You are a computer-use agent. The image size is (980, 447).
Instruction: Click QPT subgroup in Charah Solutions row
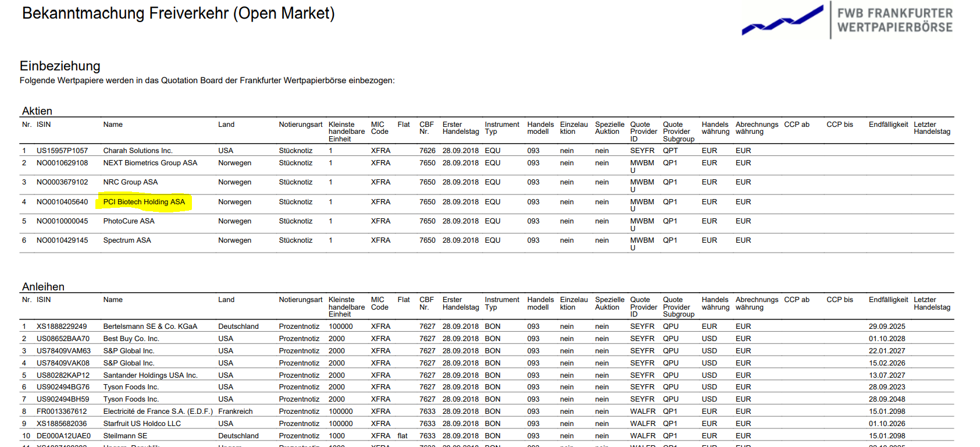(x=671, y=151)
